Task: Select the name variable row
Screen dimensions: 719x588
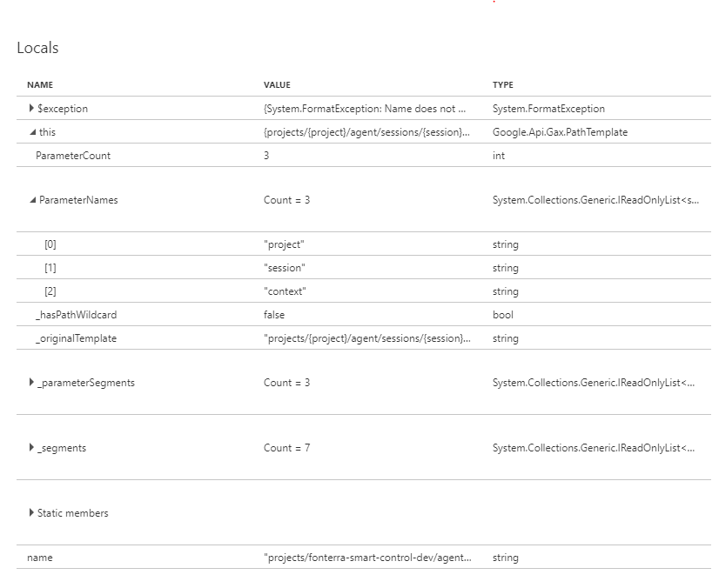Action: [x=364, y=558]
